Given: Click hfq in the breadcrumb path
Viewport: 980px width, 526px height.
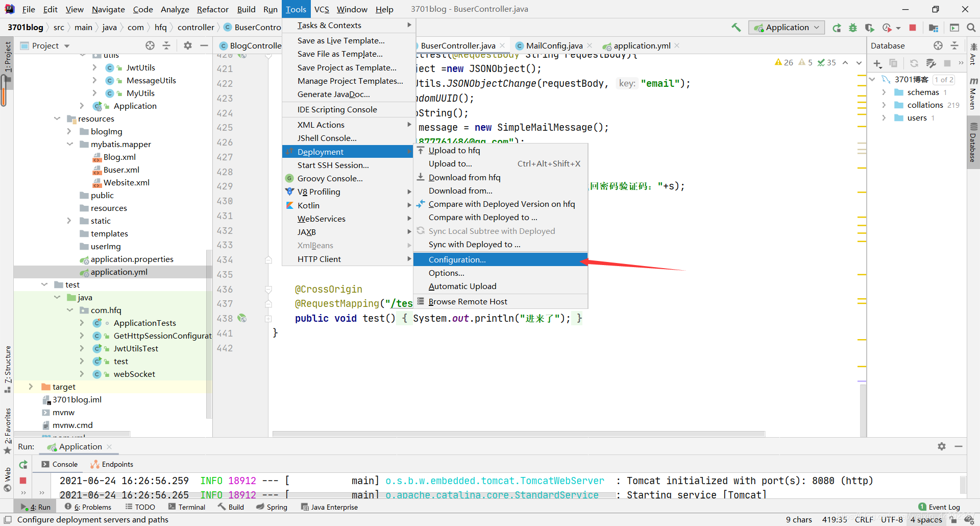Looking at the screenshot, I should point(160,28).
